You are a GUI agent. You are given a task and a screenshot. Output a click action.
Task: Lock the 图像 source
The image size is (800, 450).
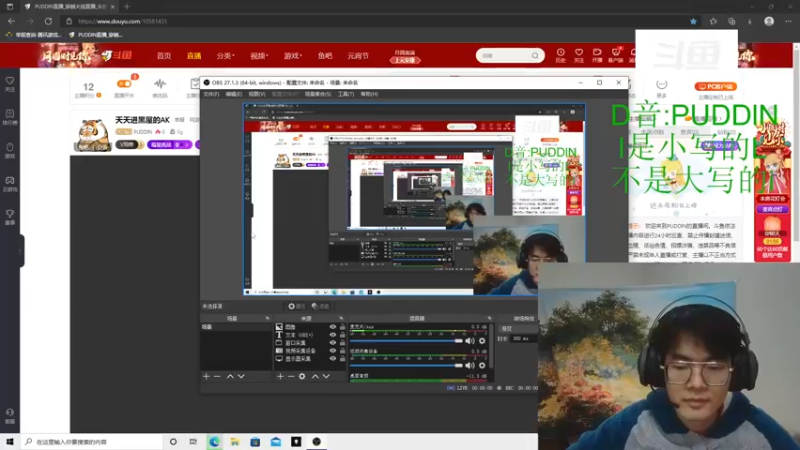tap(342, 327)
